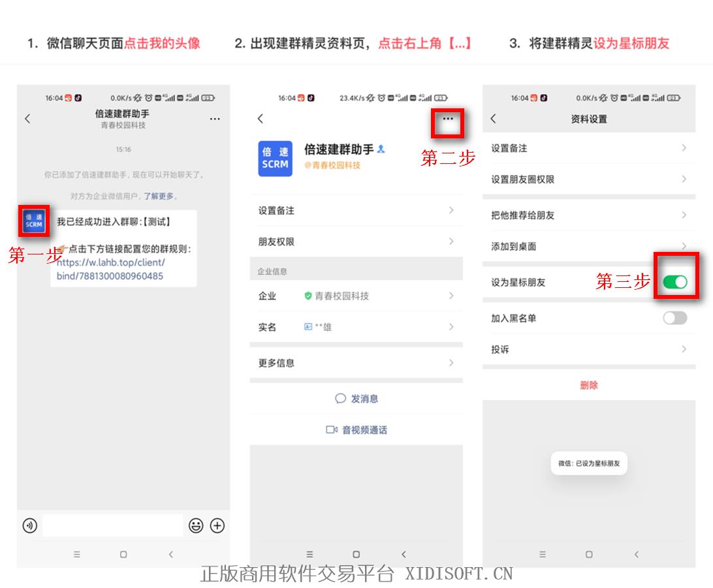Open the plus attachment menu

pos(217,526)
